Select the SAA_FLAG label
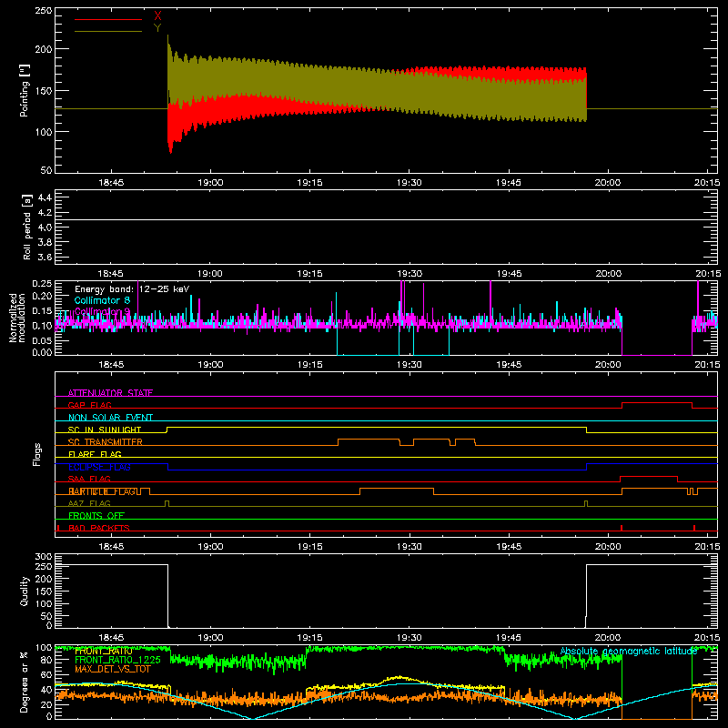728x728 pixels. pyautogui.click(x=89, y=479)
